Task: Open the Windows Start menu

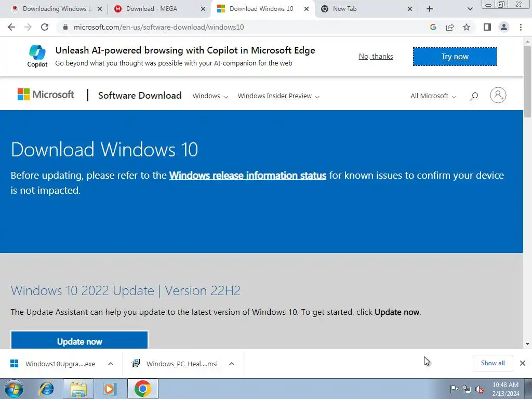Action: pyautogui.click(x=14, y=389)
